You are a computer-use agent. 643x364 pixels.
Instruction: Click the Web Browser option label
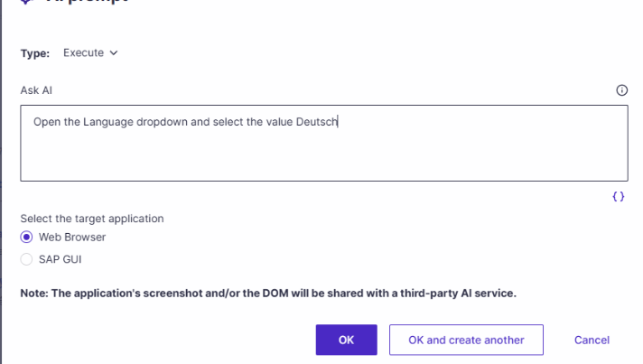(x=72, y=237)
